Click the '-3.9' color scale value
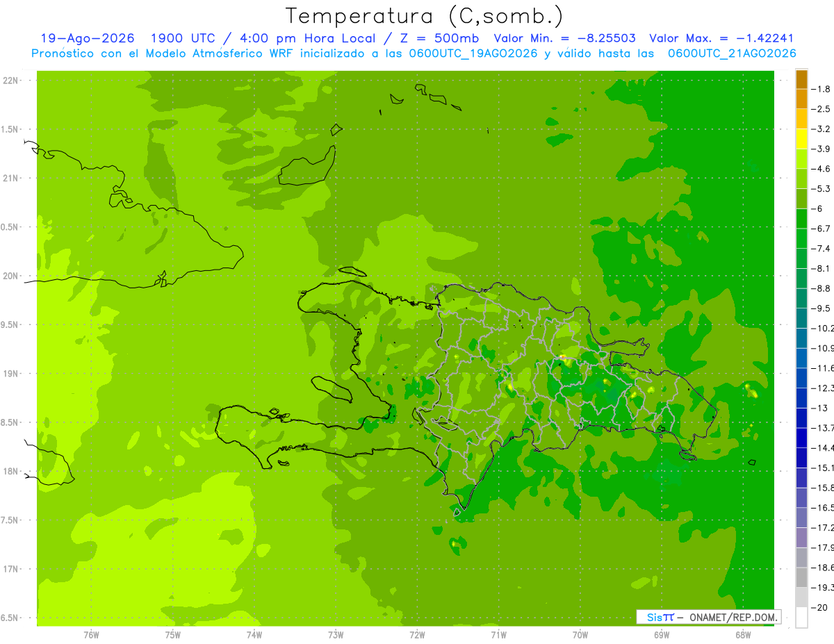The width and height of the screenshot is (834, 644). tap(821, 149)
